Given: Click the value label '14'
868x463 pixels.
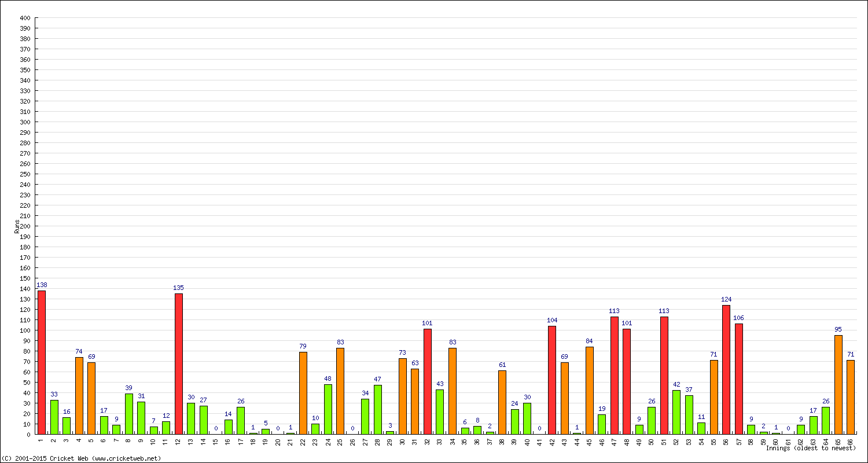Looking at the screenshot, I should pyautogui.click(x=229, y=414).
